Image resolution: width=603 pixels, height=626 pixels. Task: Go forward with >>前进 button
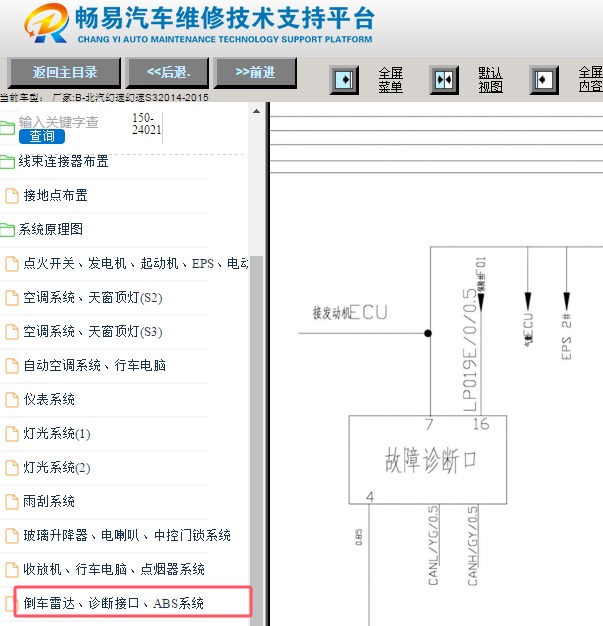pyautogui.click(x=256, y=72)
